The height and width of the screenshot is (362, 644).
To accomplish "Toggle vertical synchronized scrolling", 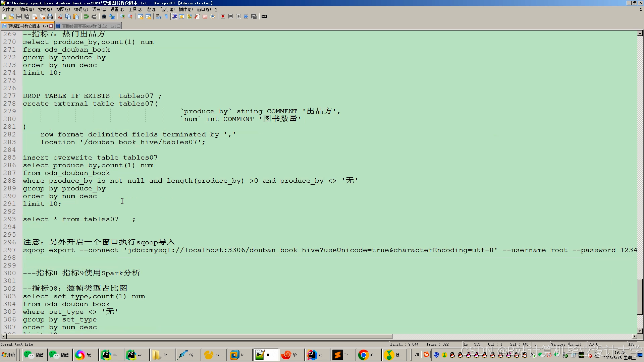I will coord(140,16).
